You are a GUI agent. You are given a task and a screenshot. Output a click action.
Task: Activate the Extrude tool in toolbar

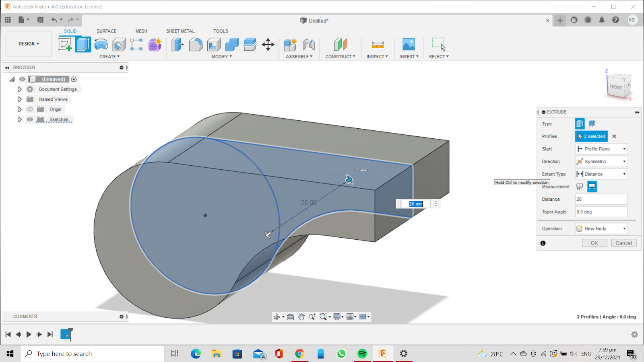[x=83, y=44]
